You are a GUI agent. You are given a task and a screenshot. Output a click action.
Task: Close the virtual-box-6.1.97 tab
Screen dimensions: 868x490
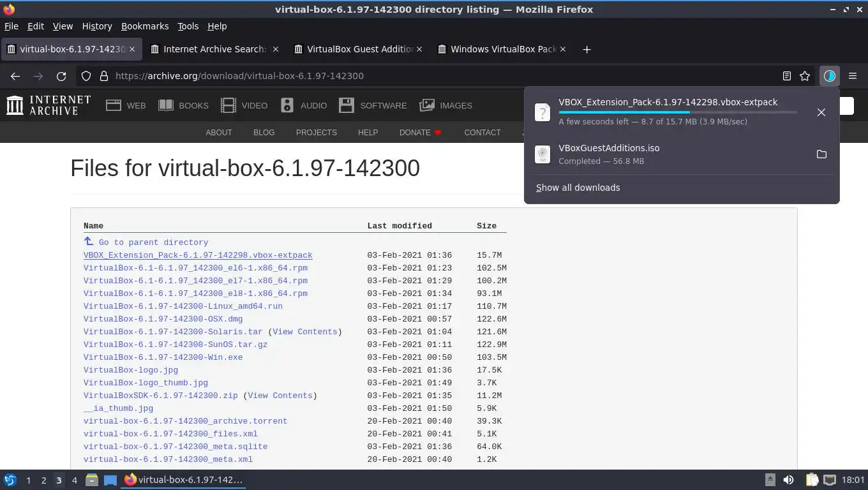pos(132,49)
